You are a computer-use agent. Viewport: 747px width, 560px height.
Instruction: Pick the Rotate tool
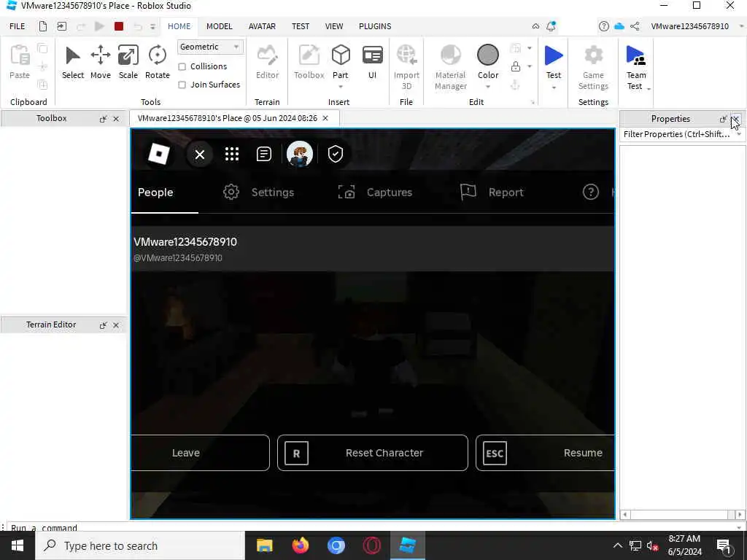point(158,62)
